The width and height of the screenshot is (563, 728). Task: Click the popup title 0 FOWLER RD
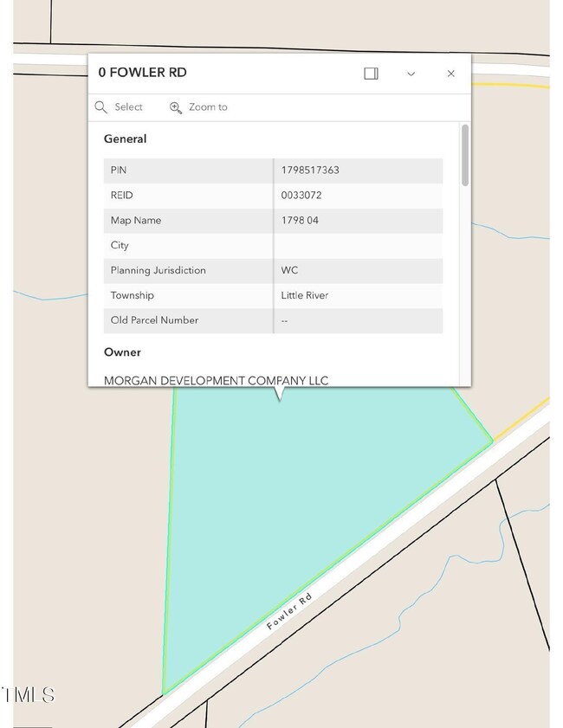tap(142, 73)
